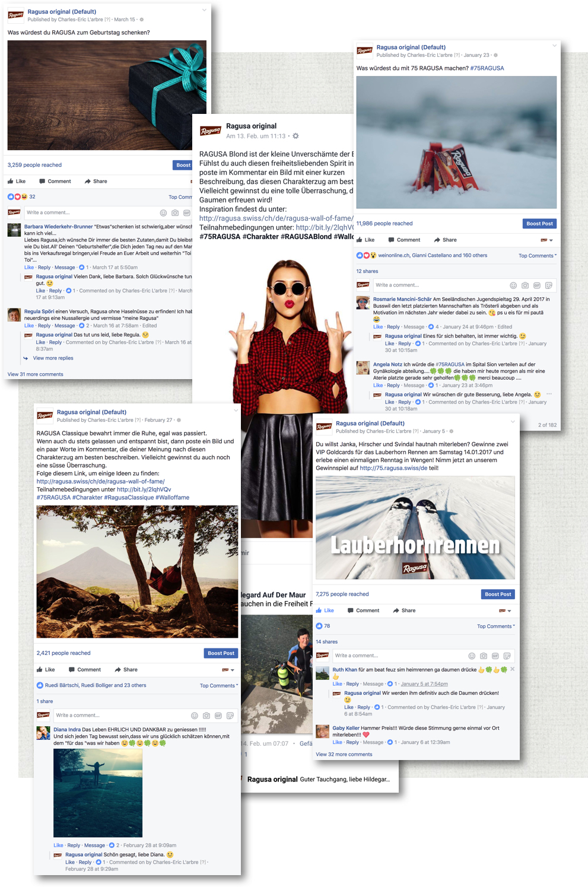588x887 pixels.
Task: Attach a photo in February 27 post comment box
Action: coord(206,716)
